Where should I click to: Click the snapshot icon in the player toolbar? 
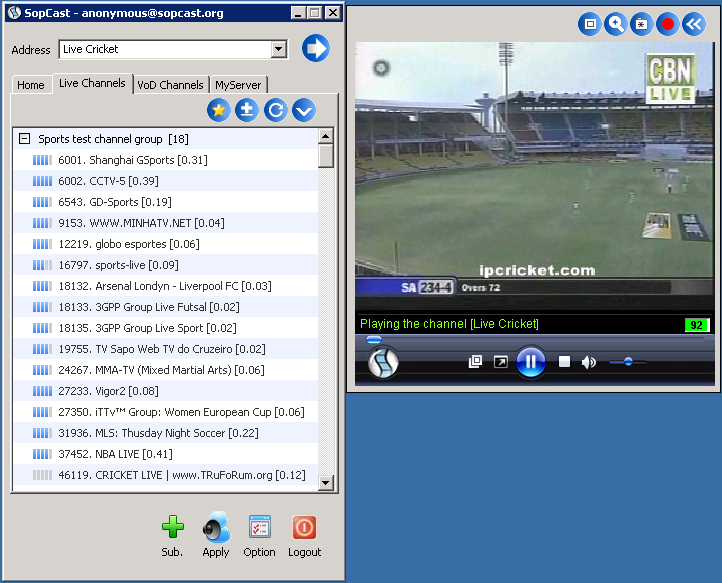tap(641, 23)
